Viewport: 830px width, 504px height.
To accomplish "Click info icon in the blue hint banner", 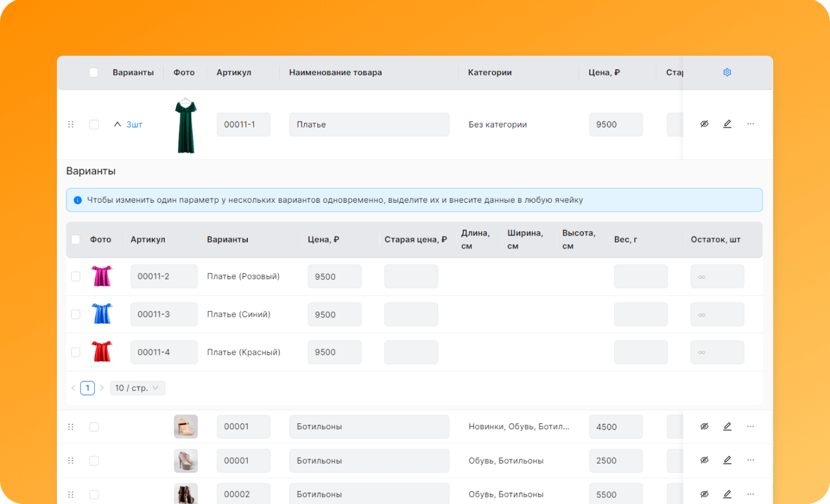I will pos(78,200).
